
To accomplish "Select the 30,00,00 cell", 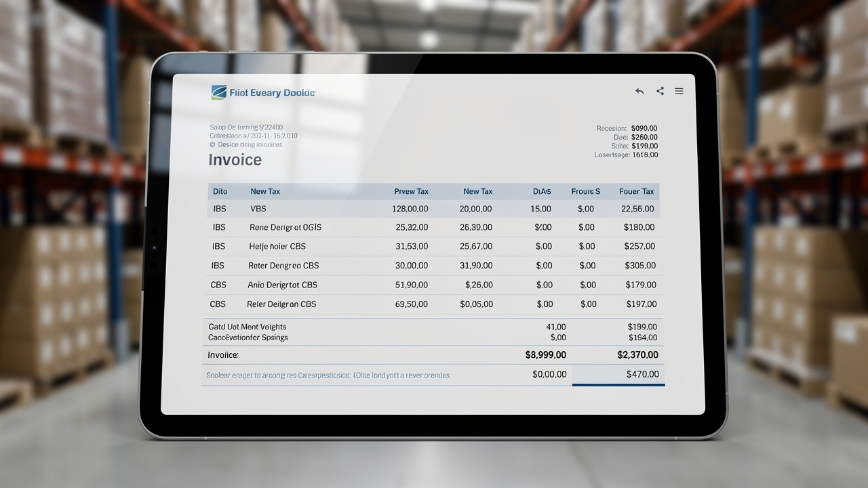I will 412,266.
